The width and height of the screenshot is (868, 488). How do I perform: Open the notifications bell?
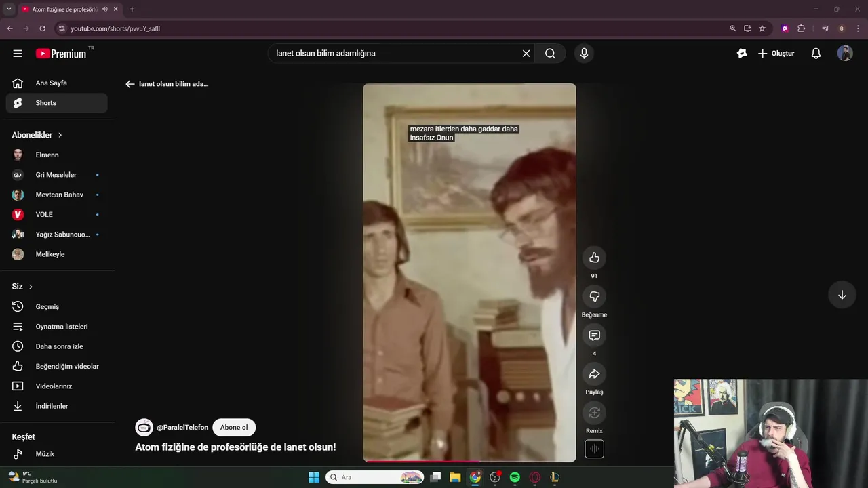coord(816,54)
